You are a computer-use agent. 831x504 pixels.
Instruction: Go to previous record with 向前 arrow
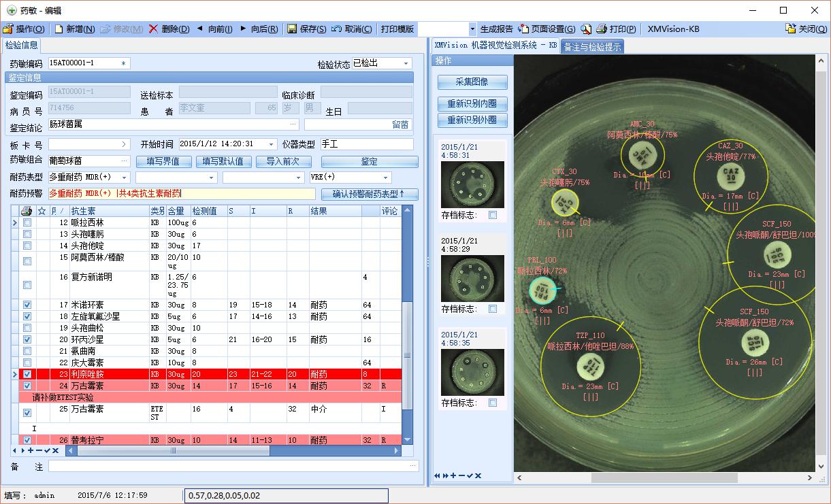pyautogui.click(x=200, y=29)
